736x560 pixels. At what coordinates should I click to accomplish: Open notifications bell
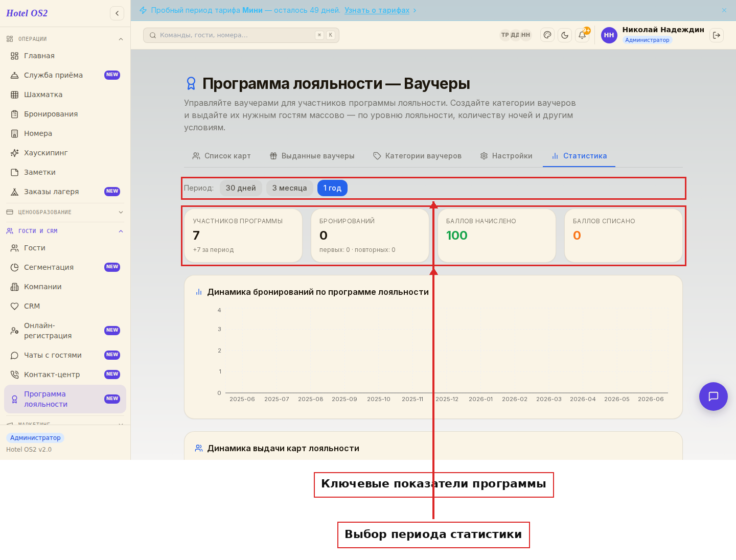pyautogui.click(x=582, y=35)
